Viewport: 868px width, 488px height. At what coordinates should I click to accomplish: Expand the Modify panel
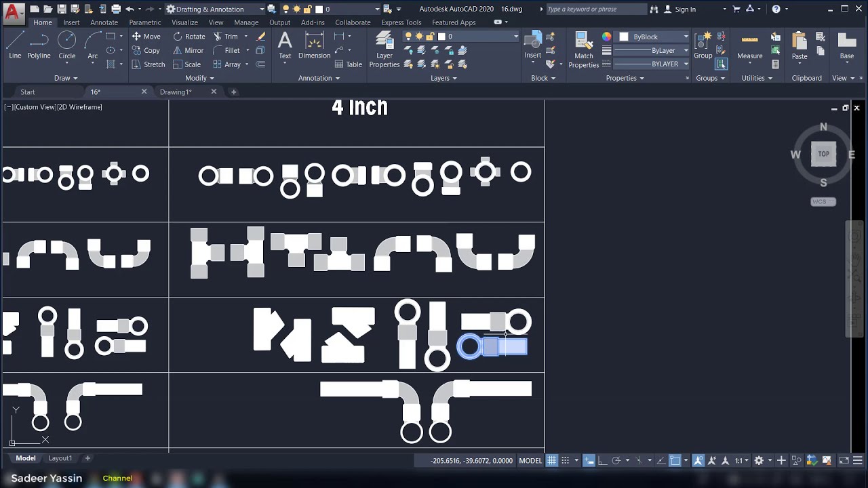click(x=199, y=78)
